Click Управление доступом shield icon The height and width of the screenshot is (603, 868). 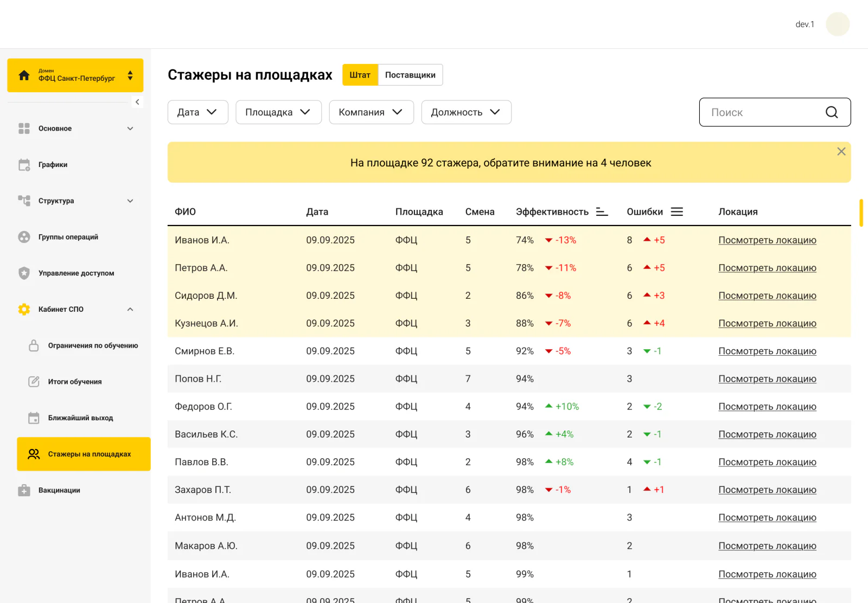24,273
